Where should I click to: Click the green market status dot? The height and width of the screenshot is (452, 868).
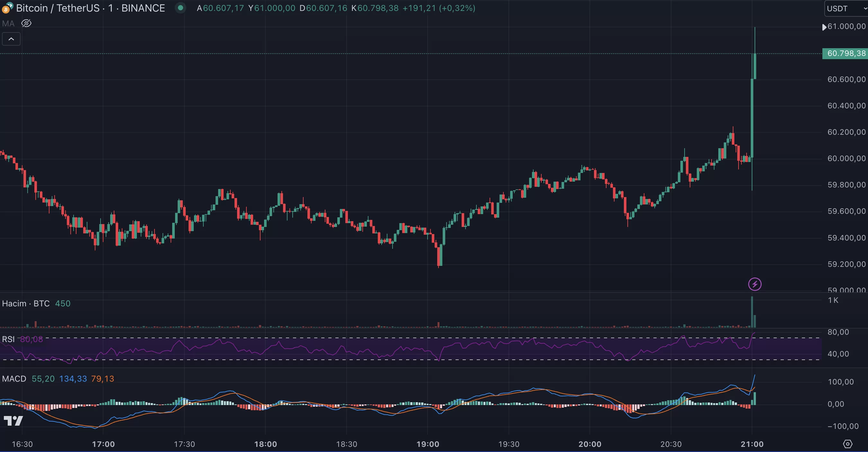pyautogui.click(x=181, y=8)
